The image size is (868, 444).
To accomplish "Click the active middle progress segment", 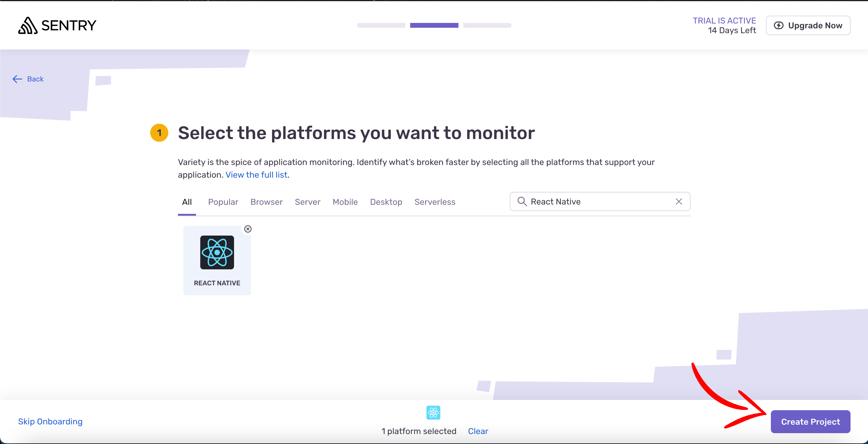I will tap(434, 25).
